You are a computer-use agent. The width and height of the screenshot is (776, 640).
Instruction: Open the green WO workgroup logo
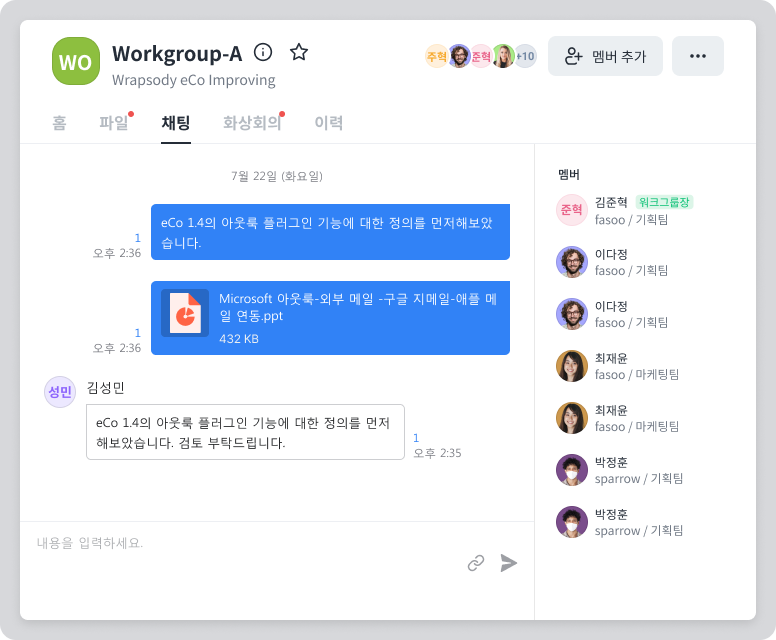(76, 61)
